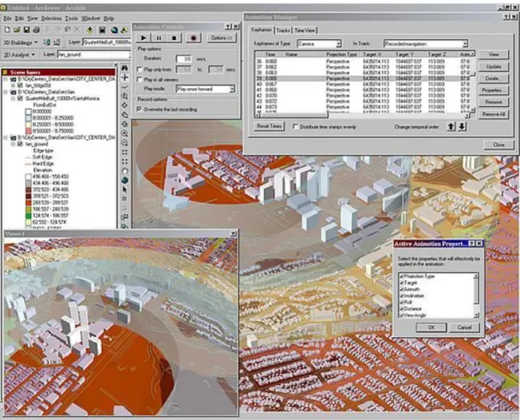This screenshot has height=420, width=520.
Task: Start recording with the red Record button
Action: coord(193,37)
